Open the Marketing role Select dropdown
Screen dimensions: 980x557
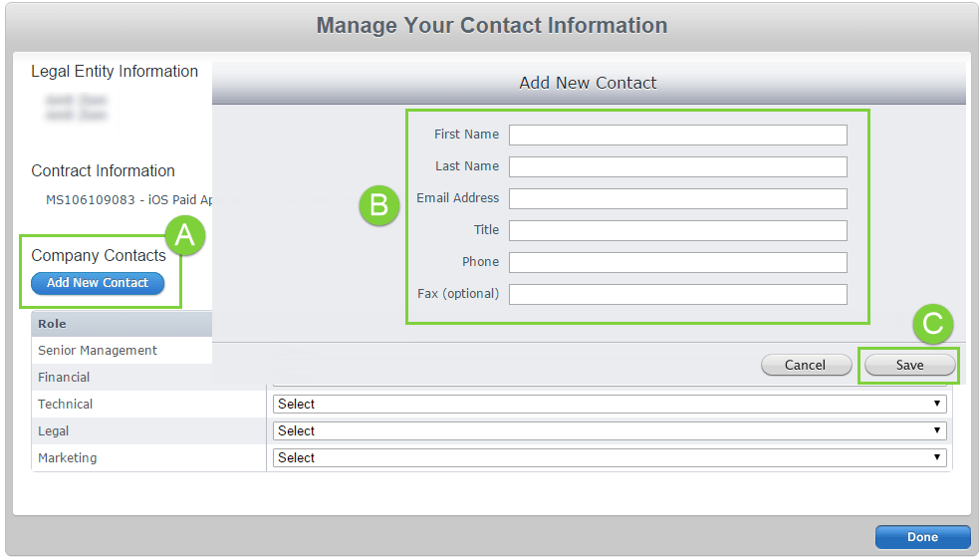(610, 457)
